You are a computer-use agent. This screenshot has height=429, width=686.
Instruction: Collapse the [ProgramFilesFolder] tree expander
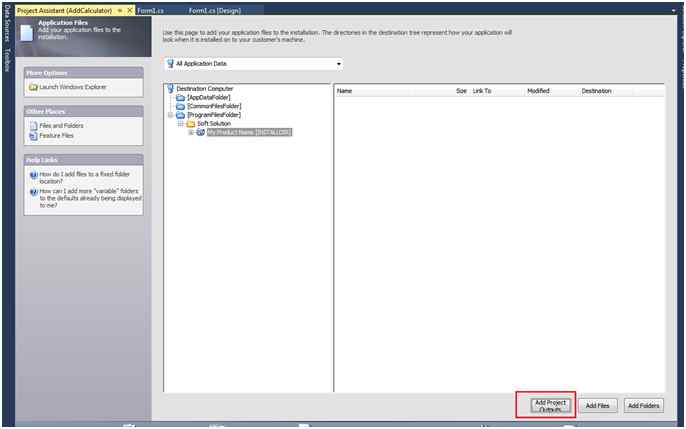tap(171, 115)
